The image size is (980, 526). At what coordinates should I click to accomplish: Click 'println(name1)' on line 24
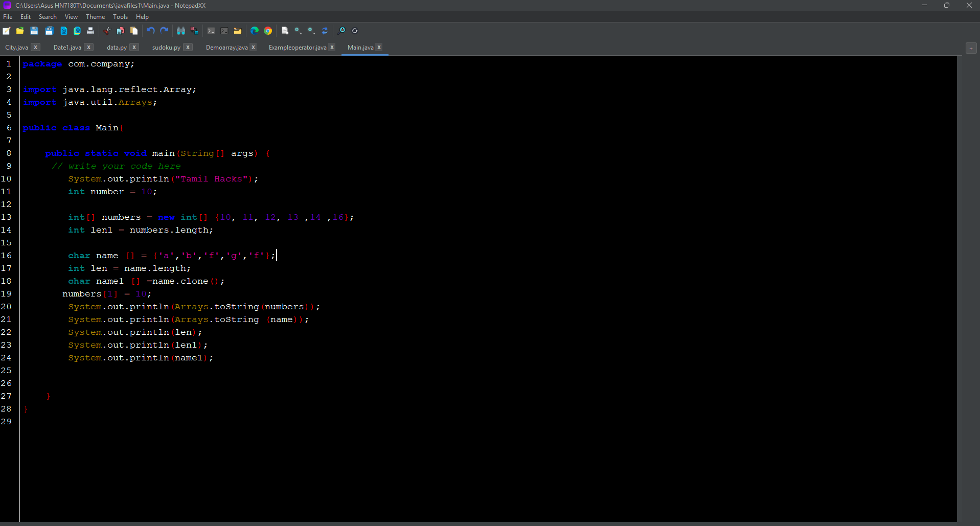[169, 358]
